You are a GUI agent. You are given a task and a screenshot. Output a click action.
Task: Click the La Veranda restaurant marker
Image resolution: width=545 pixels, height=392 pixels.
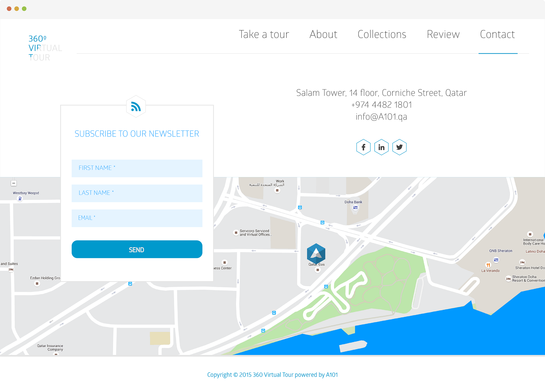pyautogui.click(x=488, y=265)
